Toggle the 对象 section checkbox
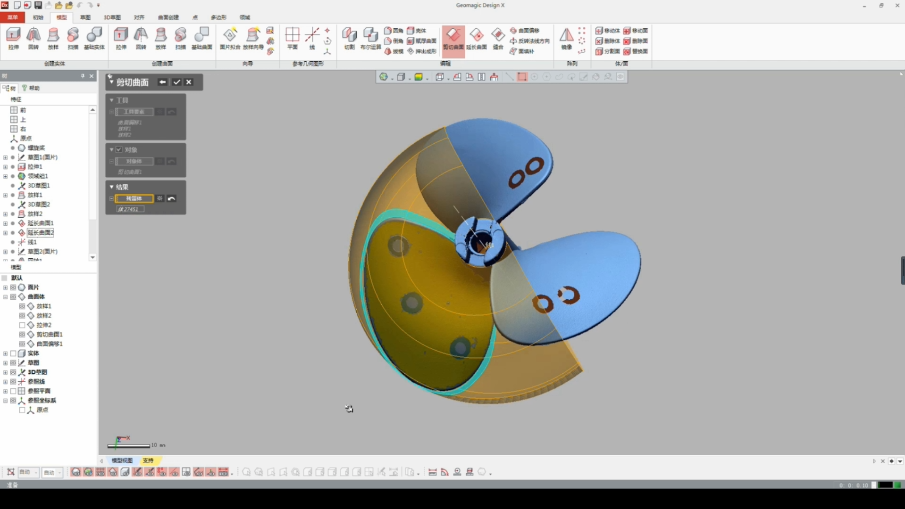The height and width of the screenshot is (509, 905). (118, 149)
